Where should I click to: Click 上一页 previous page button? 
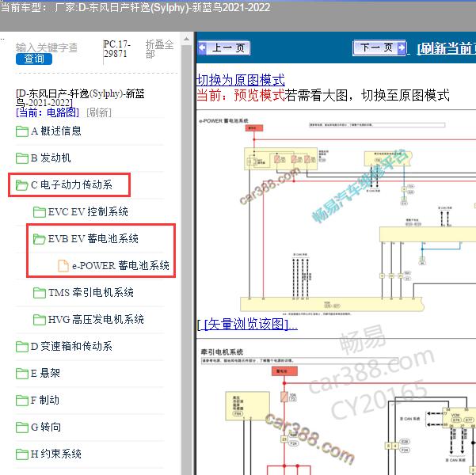[223, 48]
